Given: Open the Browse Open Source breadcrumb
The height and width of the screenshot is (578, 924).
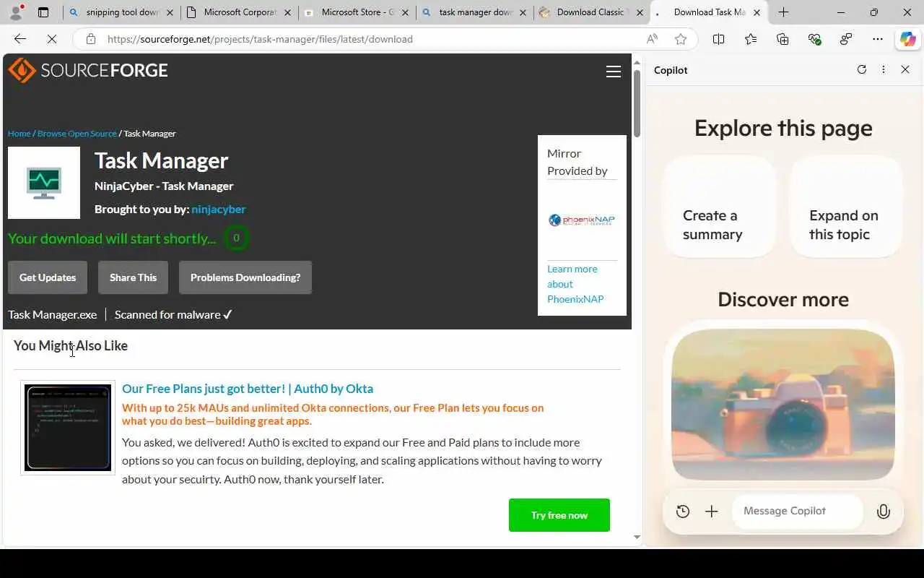Looking at the screenshot, I should pyautogui.click(x=77, y=134).
